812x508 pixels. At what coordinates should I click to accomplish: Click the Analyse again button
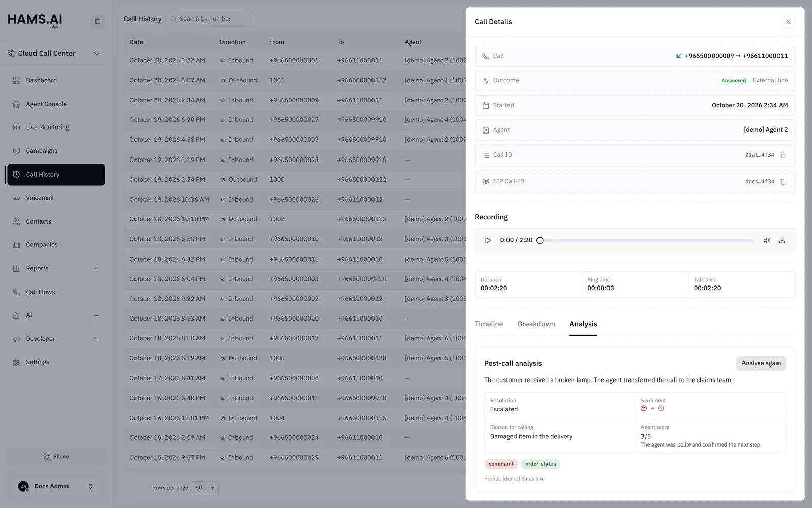coord(761,363)
